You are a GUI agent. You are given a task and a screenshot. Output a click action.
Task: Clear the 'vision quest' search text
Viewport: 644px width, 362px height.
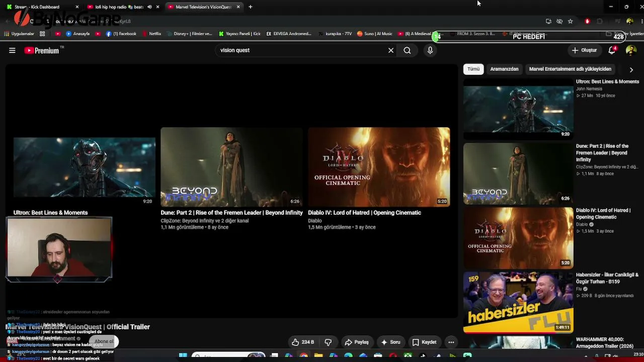pos(391,50)
